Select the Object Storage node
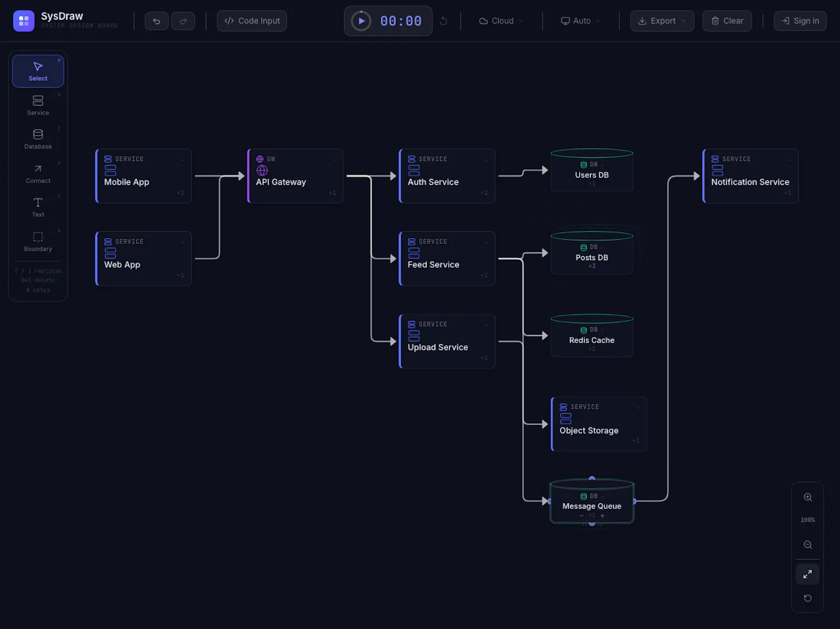 pyautogui.click(x=598, y=424)
